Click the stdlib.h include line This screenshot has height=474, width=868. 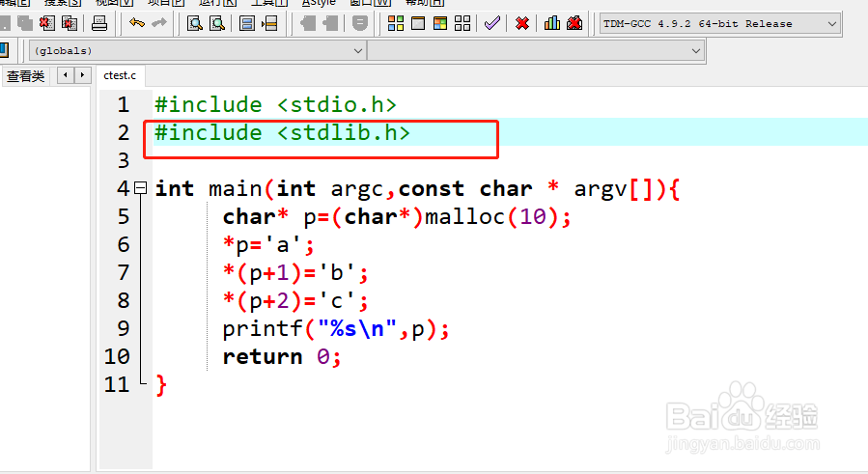tap(282, 133)
